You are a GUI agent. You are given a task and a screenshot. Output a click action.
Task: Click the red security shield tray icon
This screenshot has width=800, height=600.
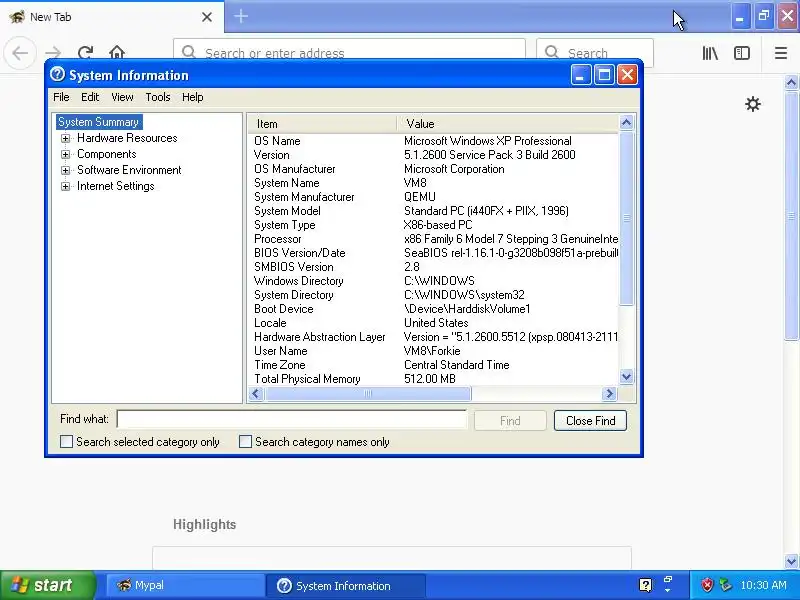pyautogui.click(x=707, y=585)
